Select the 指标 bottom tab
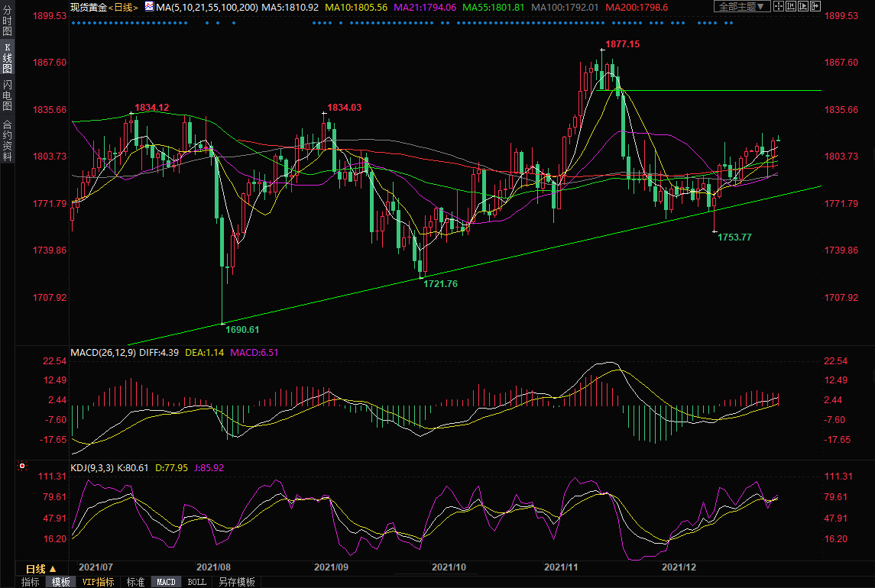The image size is (875, 588). tap(31, 582)
